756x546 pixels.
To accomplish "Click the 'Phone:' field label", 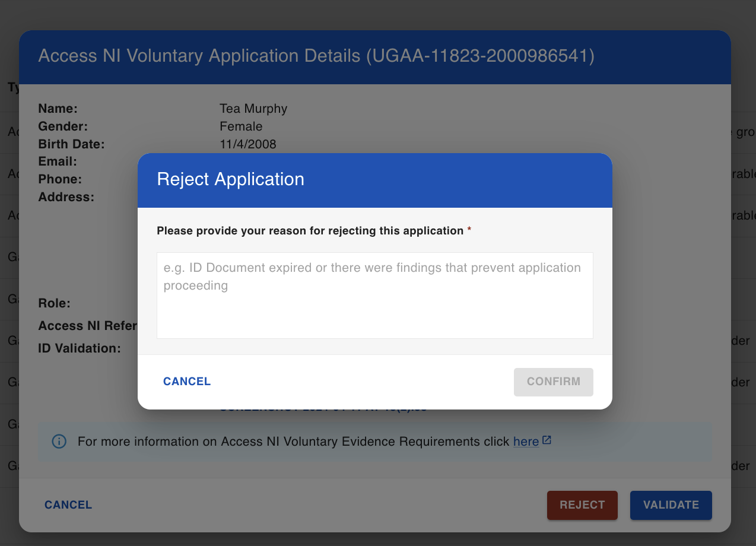I will pyautogui.click(x=60, y=179).
